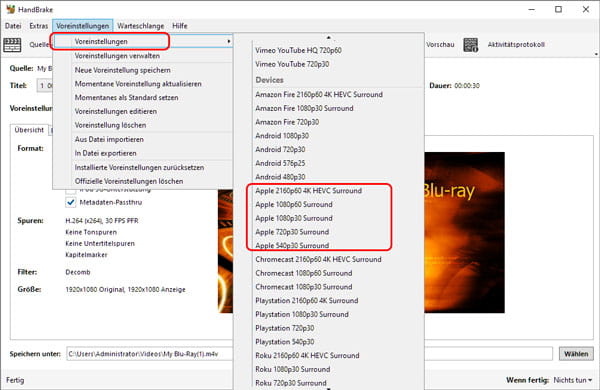Toggle the Metadaten-Passthru checkbox
This screenshot has width=600, height=390.
71,202
